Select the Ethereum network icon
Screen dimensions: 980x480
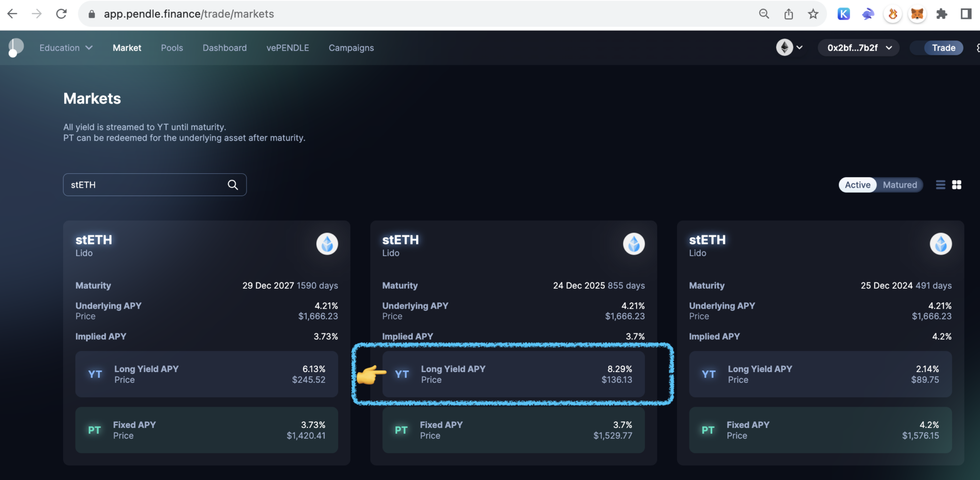(785, 48)
